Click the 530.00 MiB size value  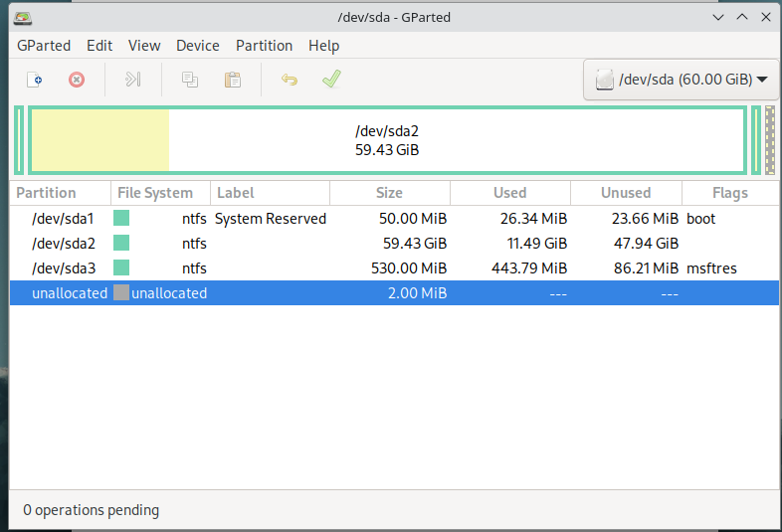point(409,268)
